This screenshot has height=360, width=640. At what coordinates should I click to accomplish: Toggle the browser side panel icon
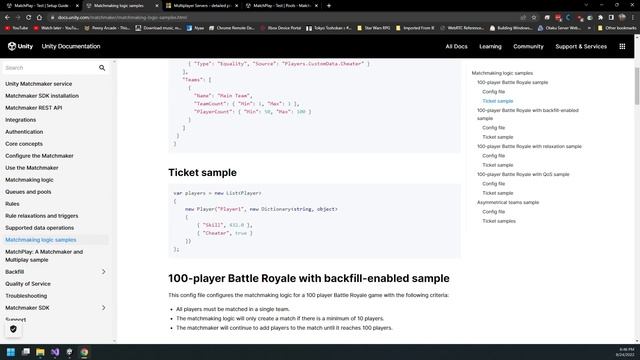(611, 18)
